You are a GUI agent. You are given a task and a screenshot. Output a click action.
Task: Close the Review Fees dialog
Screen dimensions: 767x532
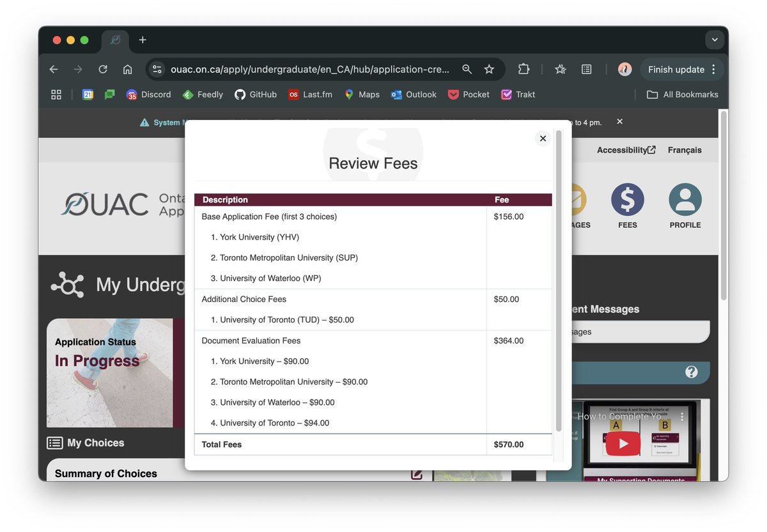(543, 139)
